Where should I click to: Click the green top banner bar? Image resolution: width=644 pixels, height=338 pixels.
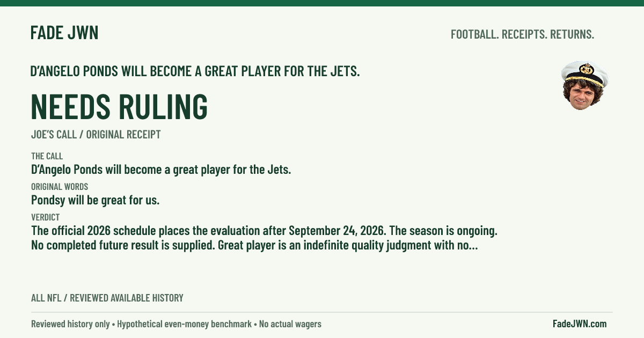pos(322,3)
